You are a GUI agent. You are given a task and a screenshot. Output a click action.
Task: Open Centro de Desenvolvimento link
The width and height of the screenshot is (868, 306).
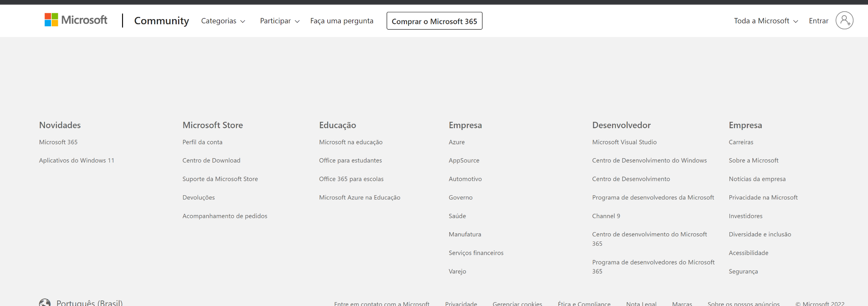pyautogui.click(x=631, y=179)
